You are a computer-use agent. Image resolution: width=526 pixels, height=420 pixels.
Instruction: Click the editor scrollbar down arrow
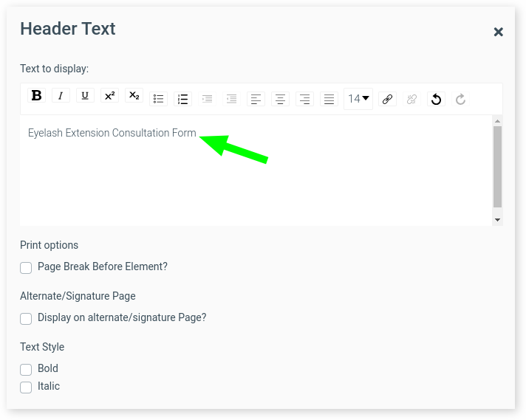tap(497, 219)
